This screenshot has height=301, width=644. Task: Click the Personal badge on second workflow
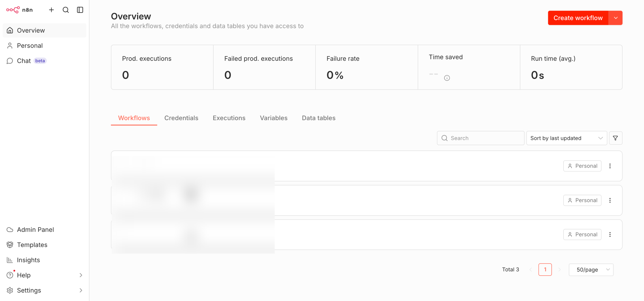tap(582, 200)
